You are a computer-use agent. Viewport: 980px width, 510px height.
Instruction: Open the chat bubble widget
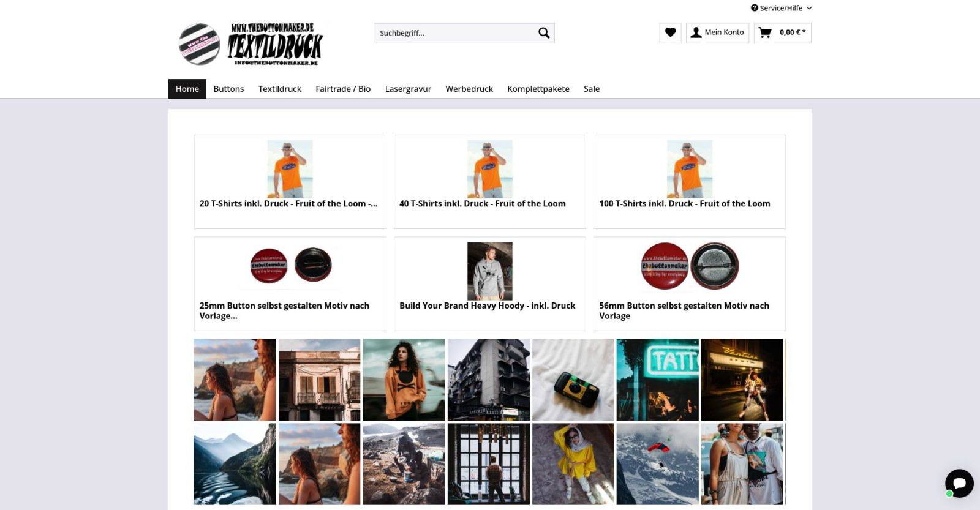point(959,483)
